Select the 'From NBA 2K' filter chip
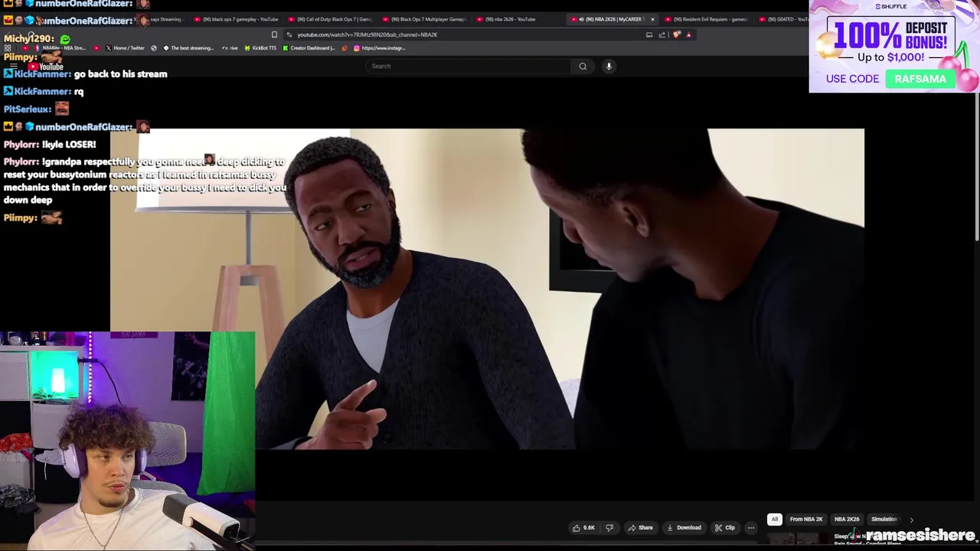This screenshot has height=551, width=980. [x=805, y=520]
